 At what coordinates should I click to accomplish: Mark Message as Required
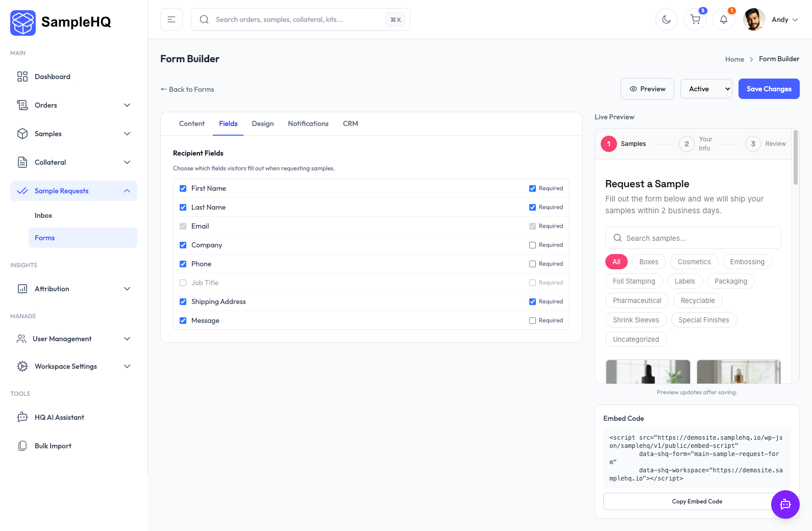(533, 320)
